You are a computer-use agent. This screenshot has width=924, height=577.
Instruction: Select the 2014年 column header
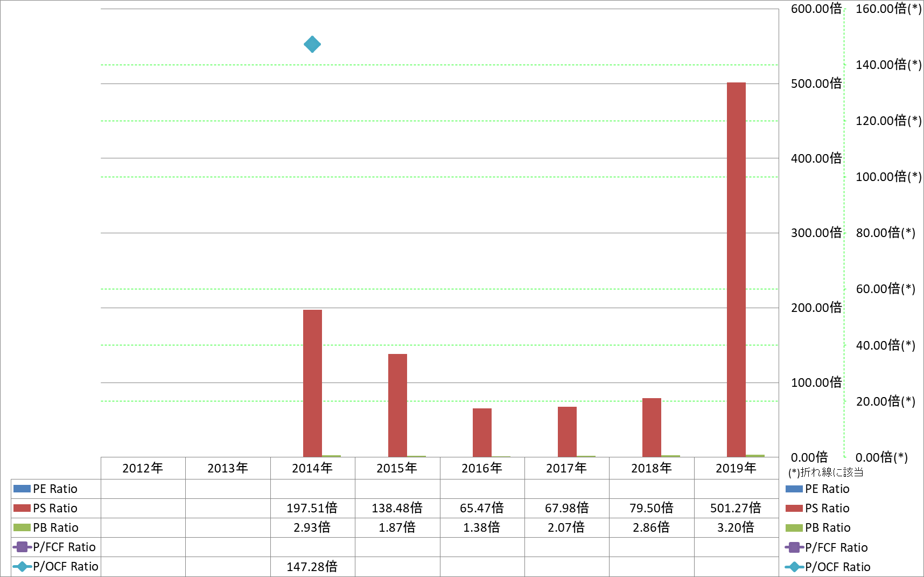(312, 468)
